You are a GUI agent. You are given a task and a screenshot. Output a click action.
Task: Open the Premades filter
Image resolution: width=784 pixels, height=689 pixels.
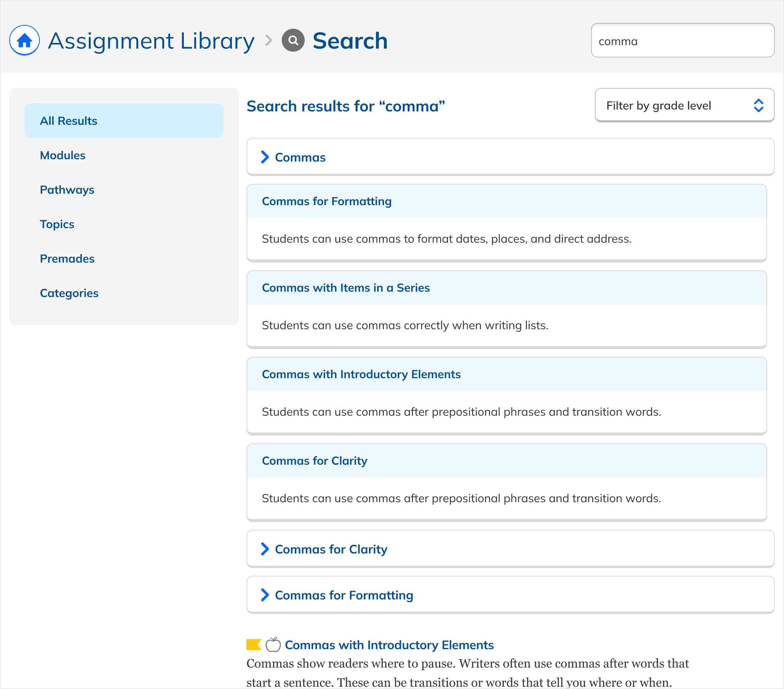67,259
